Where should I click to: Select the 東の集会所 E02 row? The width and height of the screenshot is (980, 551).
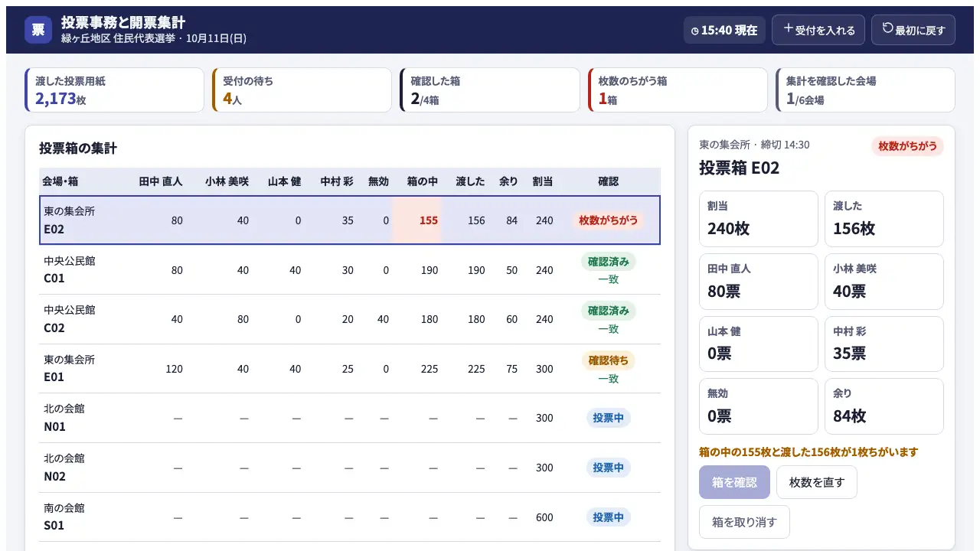pos(350,220)
